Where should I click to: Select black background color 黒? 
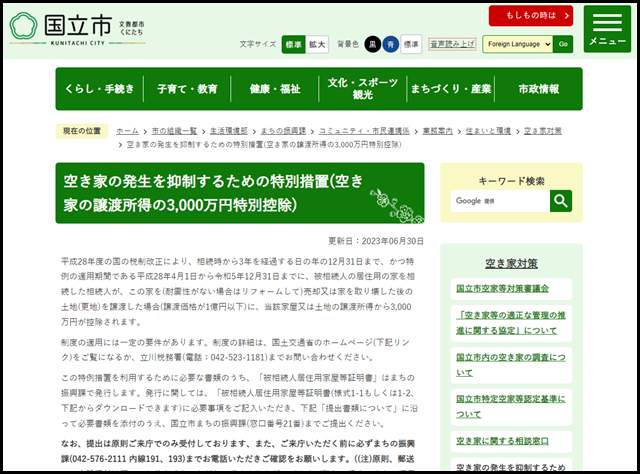tap(373, 44)
